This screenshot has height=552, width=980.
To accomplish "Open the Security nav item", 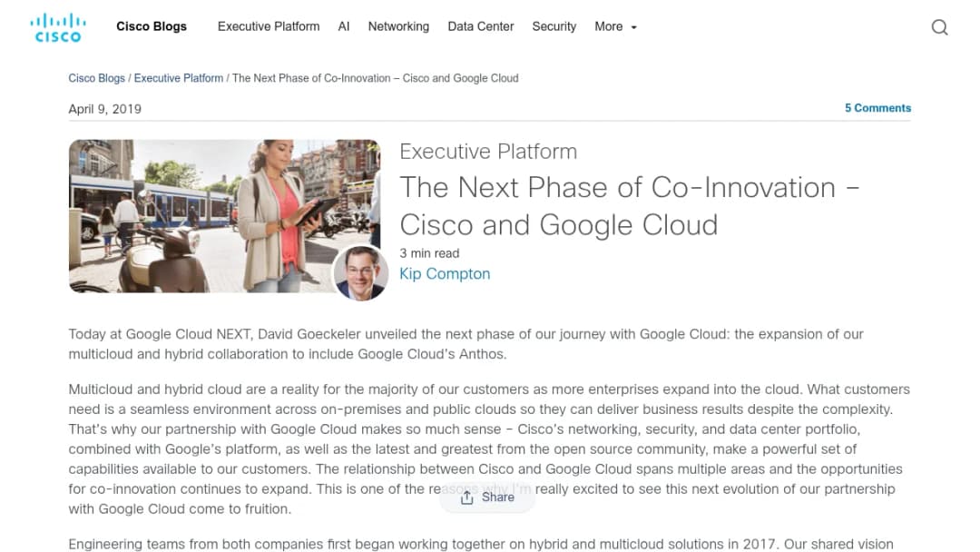I will click(x=554, y=27).
